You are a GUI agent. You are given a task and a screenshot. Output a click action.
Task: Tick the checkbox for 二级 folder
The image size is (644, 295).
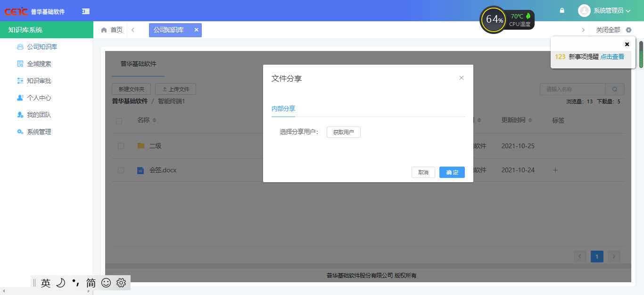tap(121, 146)
